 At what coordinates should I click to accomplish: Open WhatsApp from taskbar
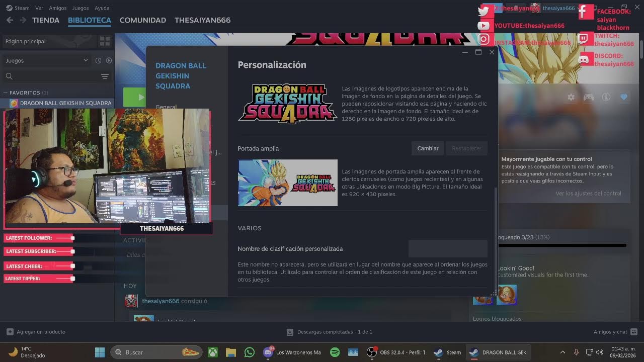point(249,352)
